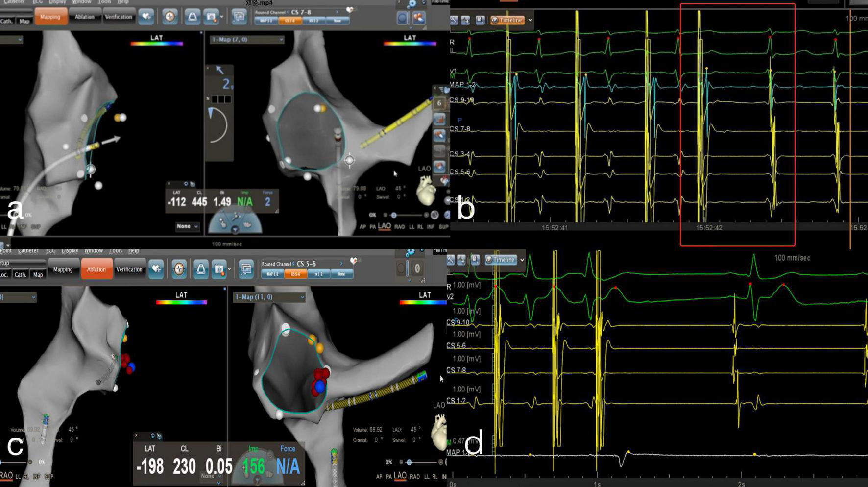Select RAO view in the upper map
This screenshot has height=487, width=868.
(x=400, y=227)
